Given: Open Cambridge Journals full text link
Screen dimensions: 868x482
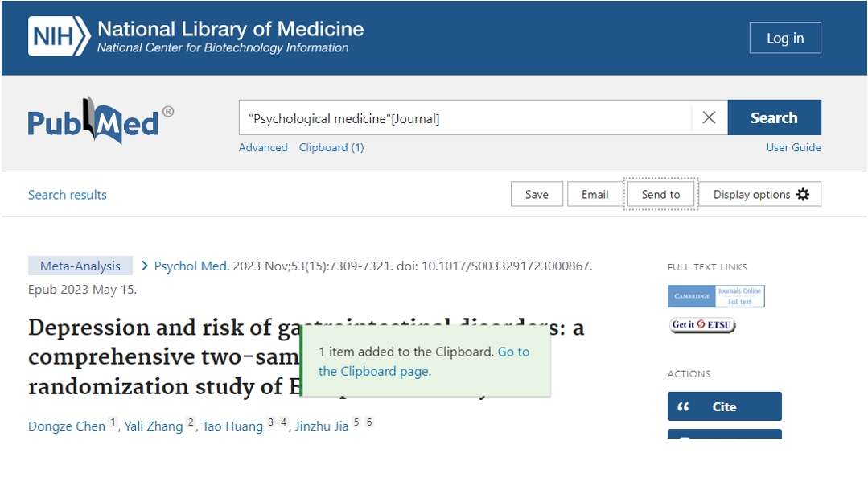Looking at the screenshot, I should point(716,296).
